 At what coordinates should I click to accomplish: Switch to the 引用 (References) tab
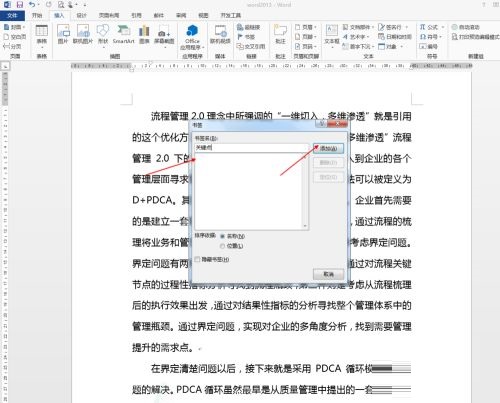point(136,15)
